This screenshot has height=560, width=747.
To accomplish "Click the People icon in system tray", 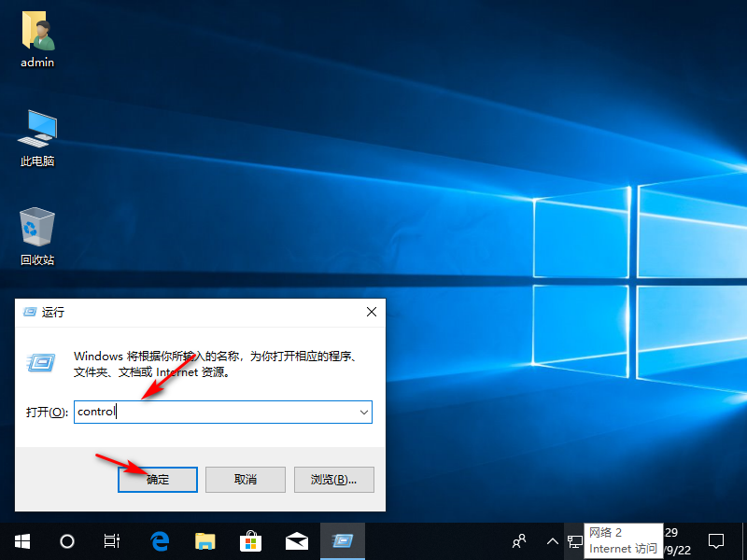I will (x=519, y=541).
